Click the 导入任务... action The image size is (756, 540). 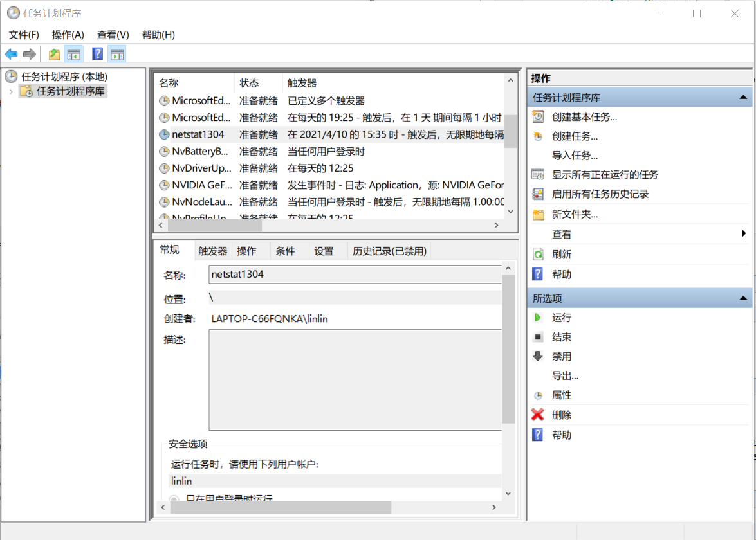pos(575,155)
